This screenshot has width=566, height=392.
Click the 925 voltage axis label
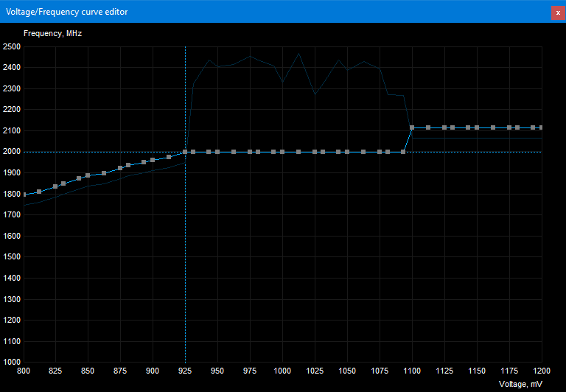[x=185, y=371]
